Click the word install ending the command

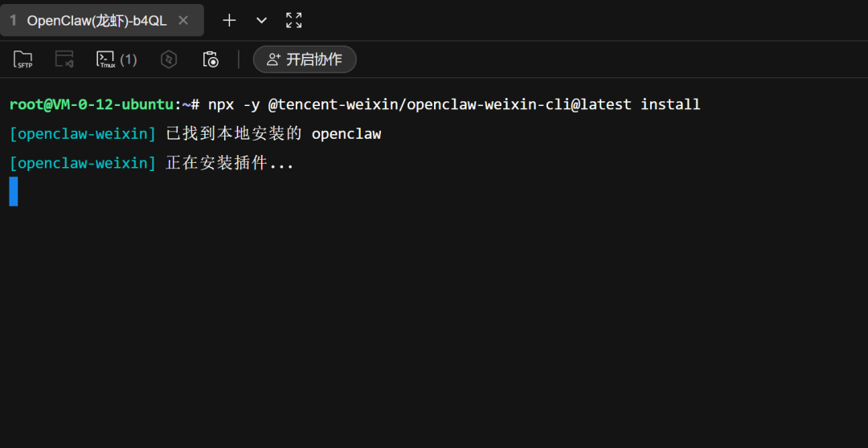point(670,104)
